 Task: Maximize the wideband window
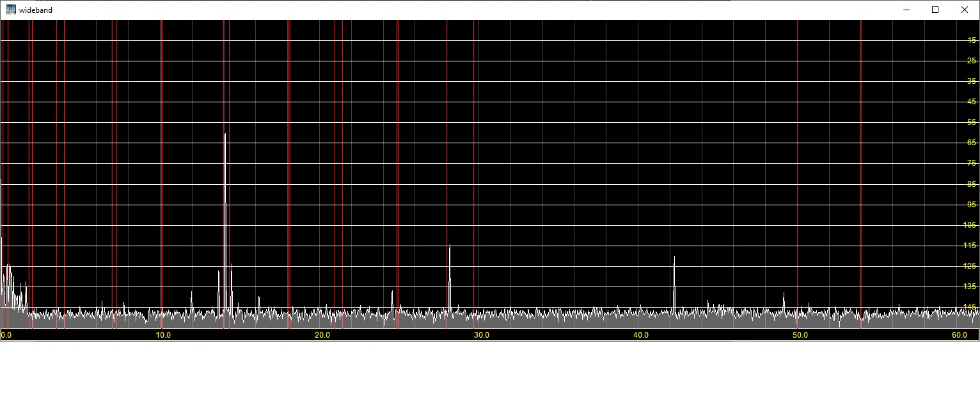point(935,10)
